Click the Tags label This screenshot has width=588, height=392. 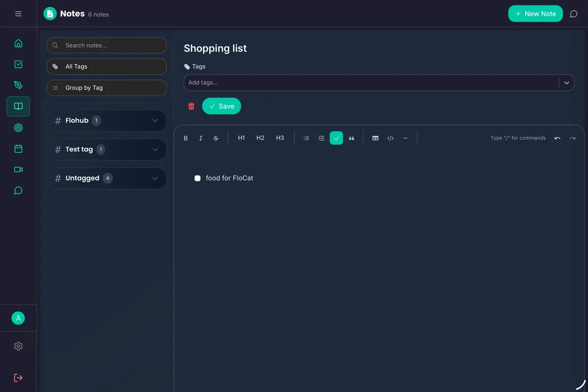[x=198, y=67]
